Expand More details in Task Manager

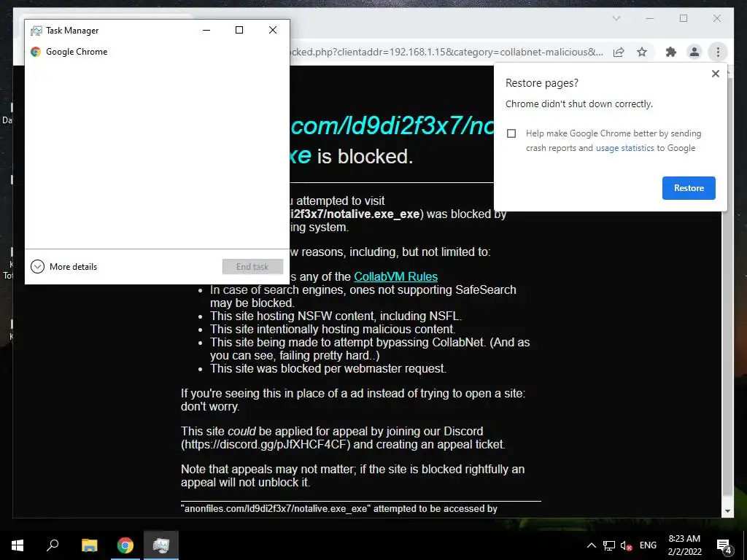coord(64,267)
